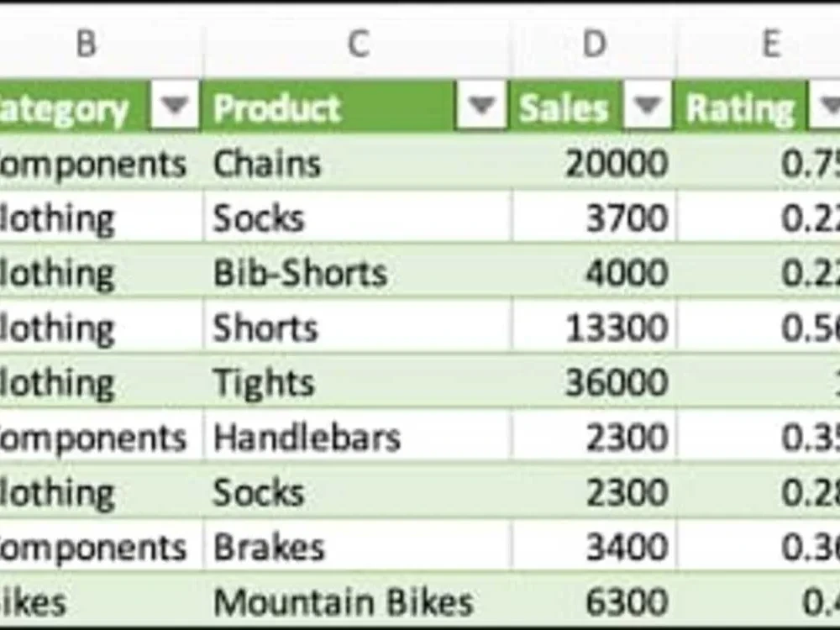
Task: Open the Sales column filter dropdown
Action: tap(646, 107)
